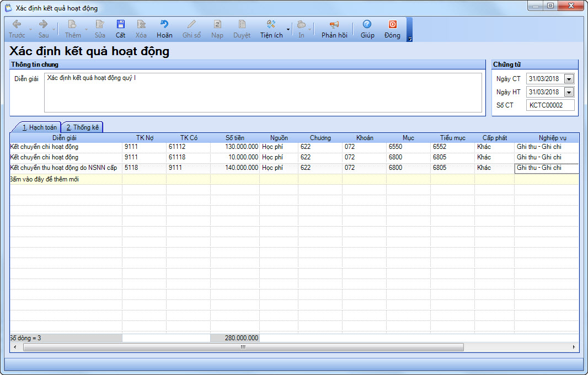Screen dimensions: 588x375
Task: Click the horizontal scrollbar thumb
Action: (x=243, y=347)
